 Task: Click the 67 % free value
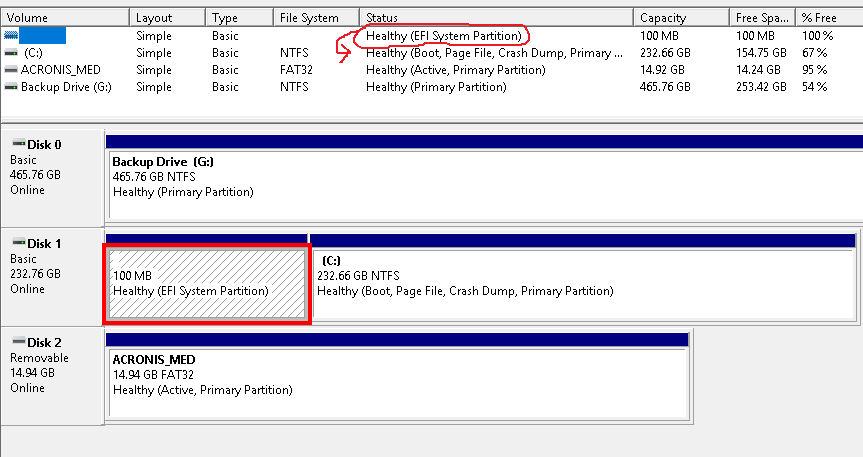815,53
